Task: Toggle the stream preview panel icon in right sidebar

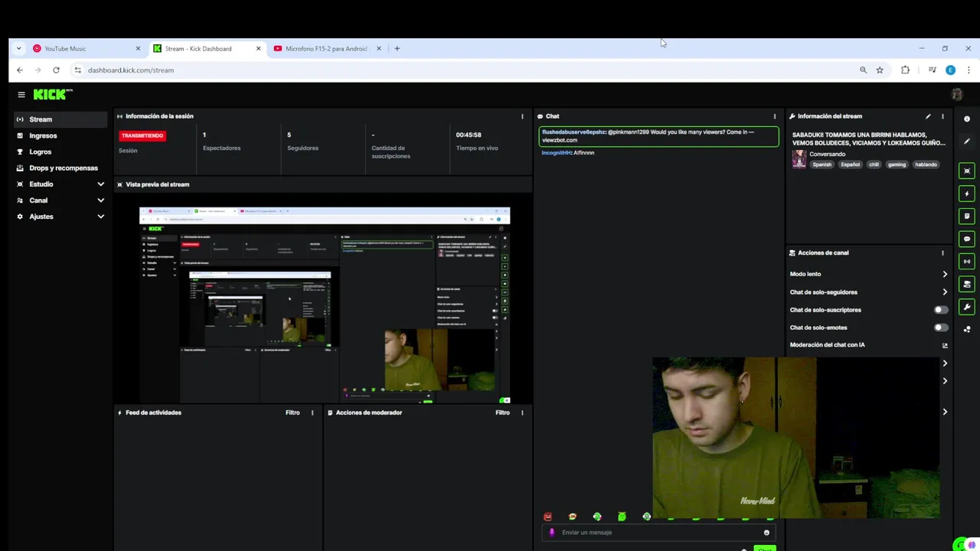Action: click(x=967, y=171)
